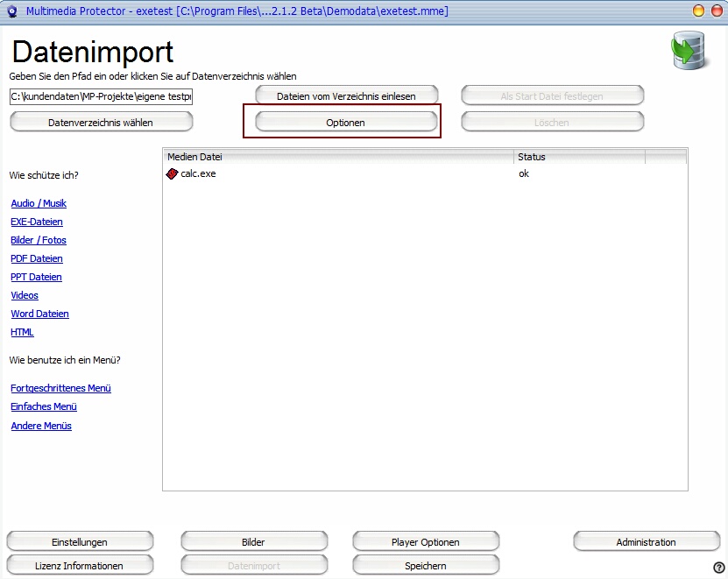Open the EXE-Dateien help link
Viewport: 728px width, 579px height.
[x=37, y=222]
